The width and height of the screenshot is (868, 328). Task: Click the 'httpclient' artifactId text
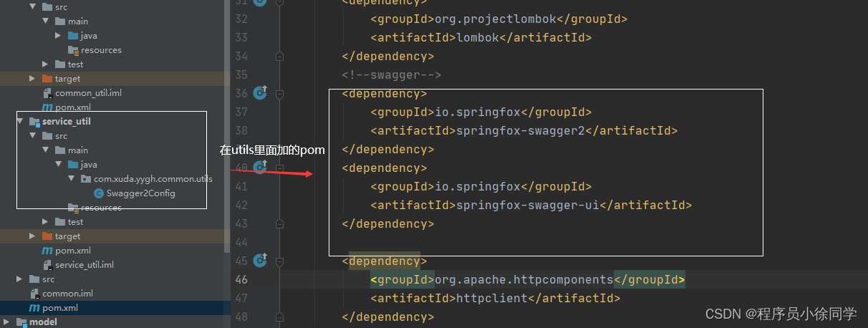tap(492, 298)
